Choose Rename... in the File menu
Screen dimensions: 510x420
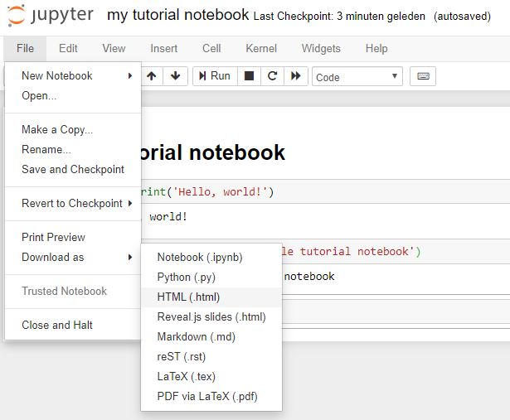[73, 149]
